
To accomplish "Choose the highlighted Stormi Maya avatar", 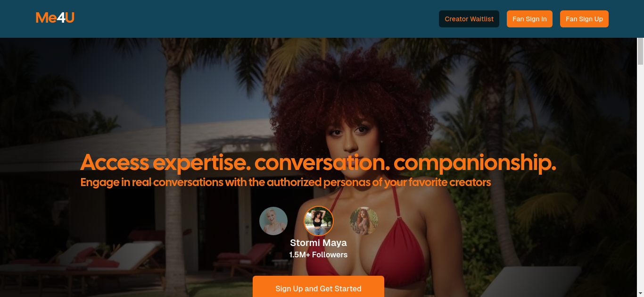I will coord(319,221).
